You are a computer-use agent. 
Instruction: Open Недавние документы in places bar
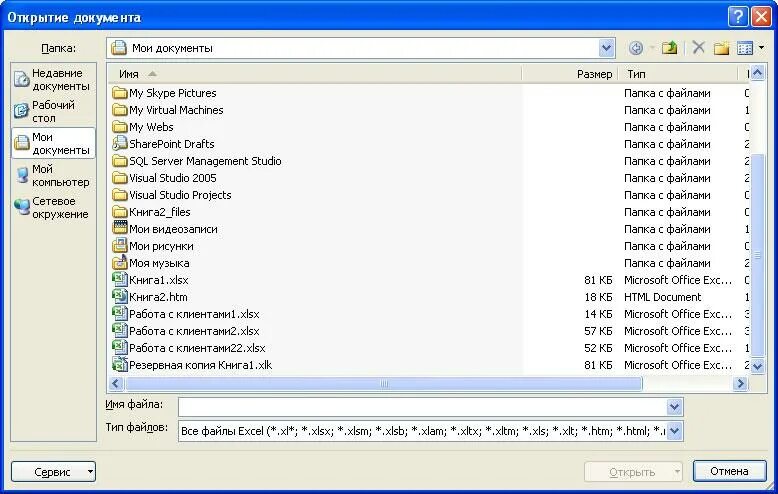[x=54, y=79]
